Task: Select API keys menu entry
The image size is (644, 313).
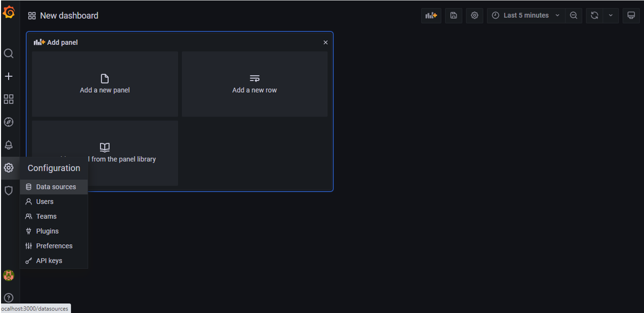Action: [x=49, y=261]
